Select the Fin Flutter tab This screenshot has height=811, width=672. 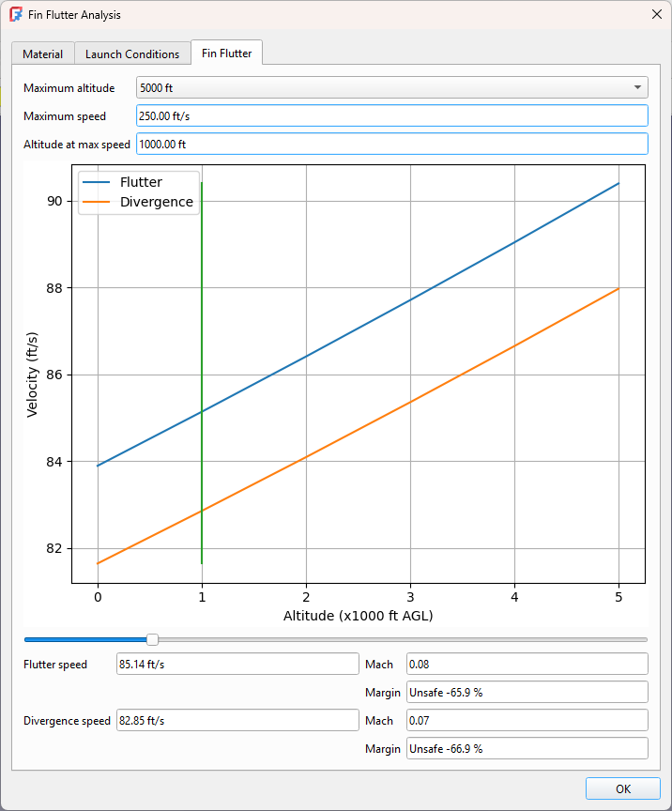[226, 54]
